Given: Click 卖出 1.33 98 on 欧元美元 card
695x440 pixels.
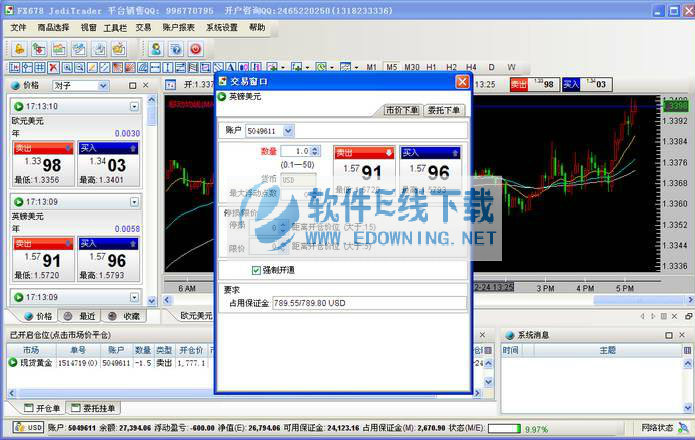Looking at the screenshot, I should (43, 164).
